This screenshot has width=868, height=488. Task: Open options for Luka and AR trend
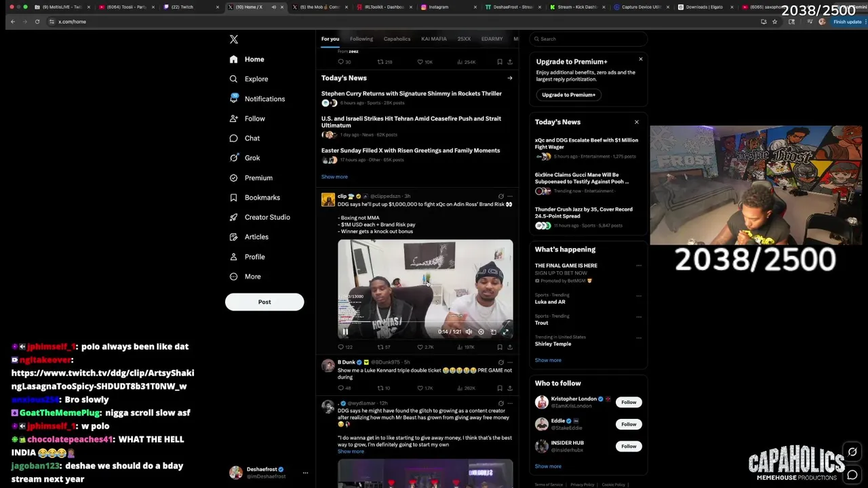point(638,296)
